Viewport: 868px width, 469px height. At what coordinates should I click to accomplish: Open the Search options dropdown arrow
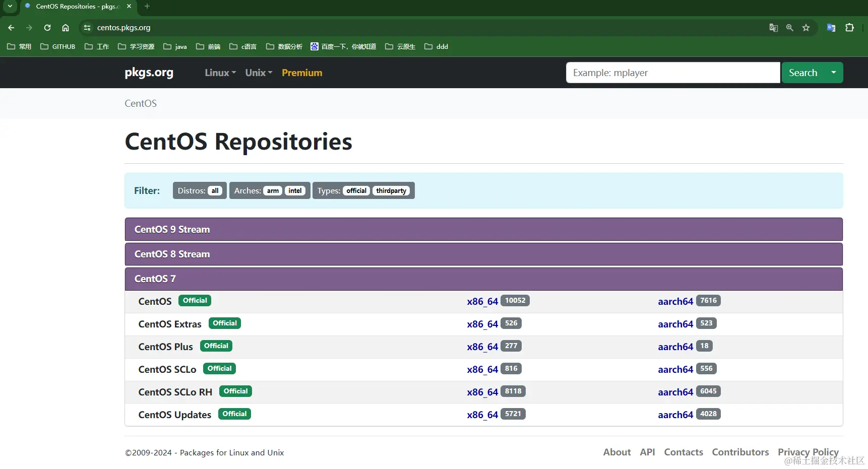click(x=834, y=73)
